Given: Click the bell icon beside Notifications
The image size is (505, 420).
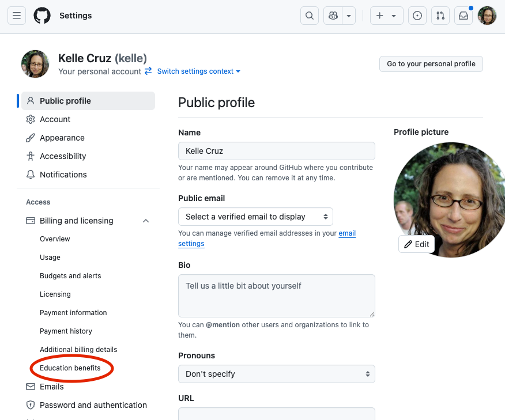Looking at the screenshot, I should coord(31,175).
